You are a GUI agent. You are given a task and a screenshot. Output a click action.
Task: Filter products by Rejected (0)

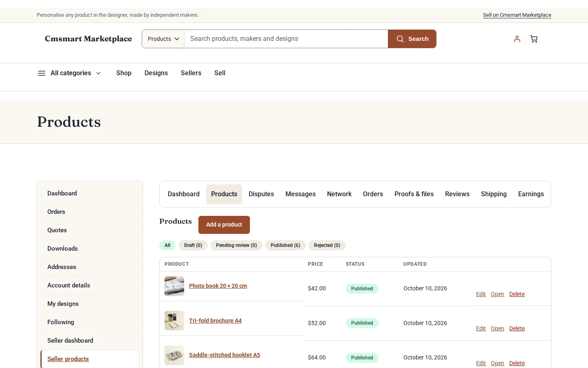coord(327,245)
